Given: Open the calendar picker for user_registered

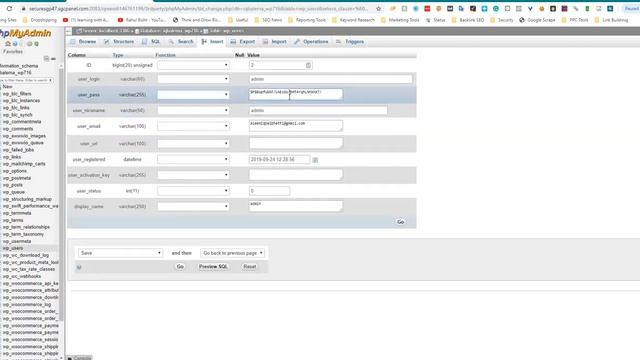Looking at the screenshot, I should pyautogui.click(x=315, y=160).
